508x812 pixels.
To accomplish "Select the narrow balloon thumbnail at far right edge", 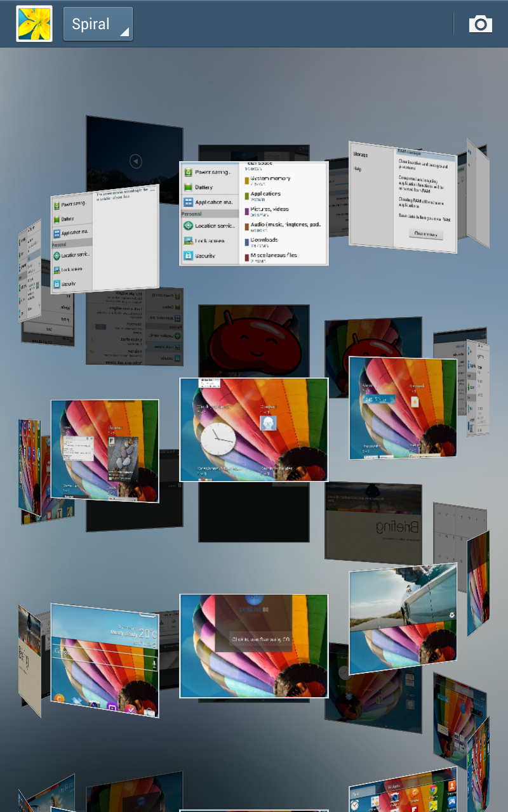I will click(478, 582).
